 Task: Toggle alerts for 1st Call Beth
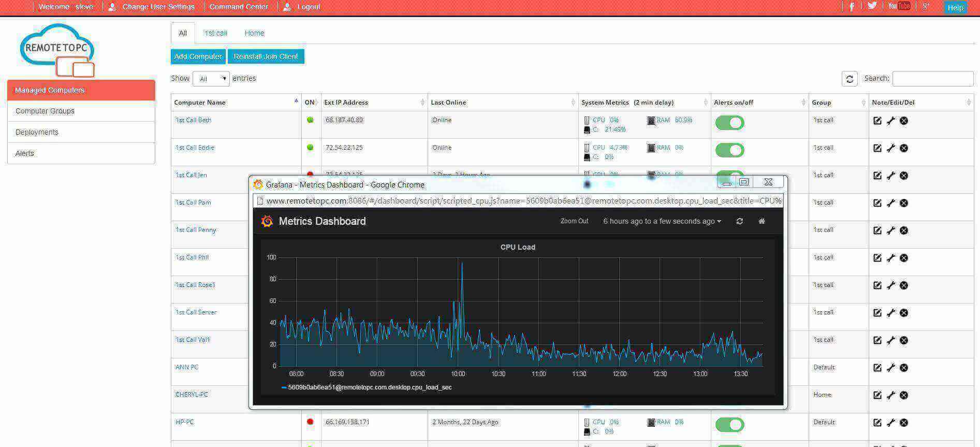click(x=729, y=123)
